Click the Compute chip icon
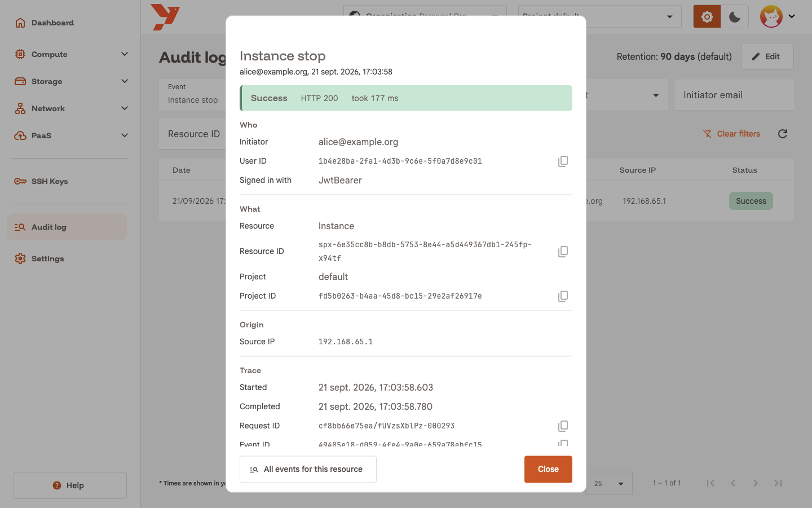 (20, 54)
